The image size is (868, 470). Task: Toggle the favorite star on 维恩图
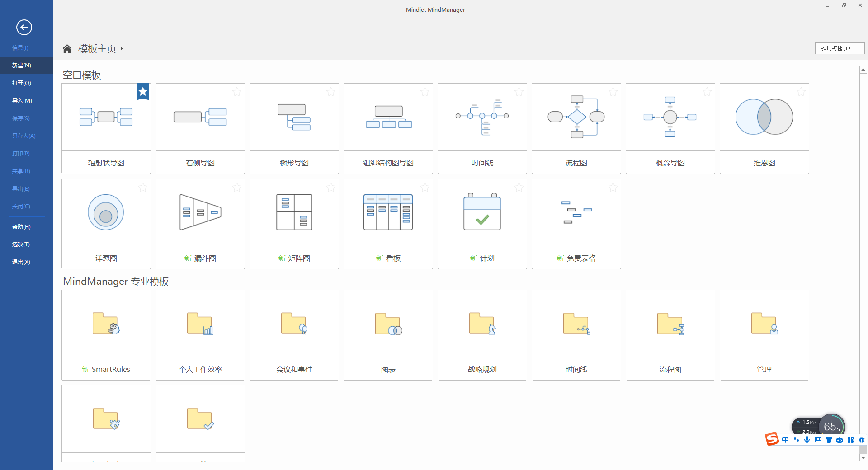pos(801,92)
